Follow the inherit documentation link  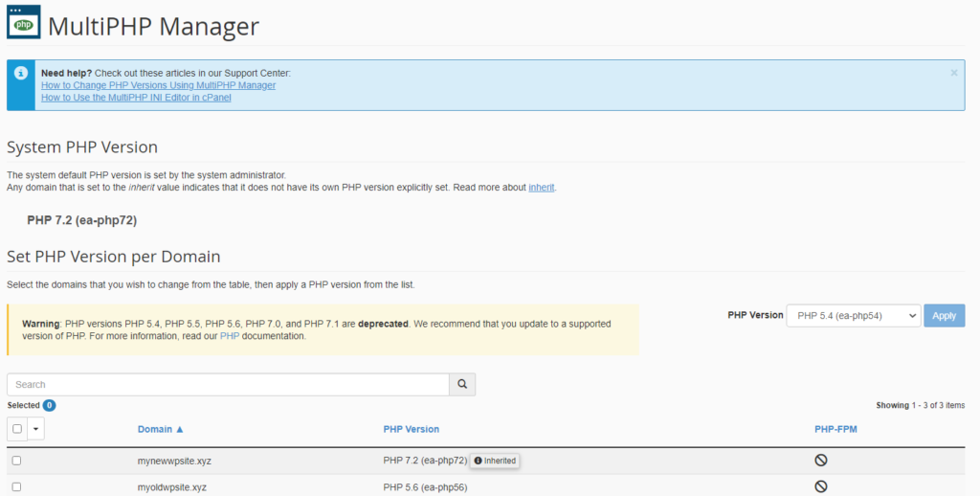[542, 187]
